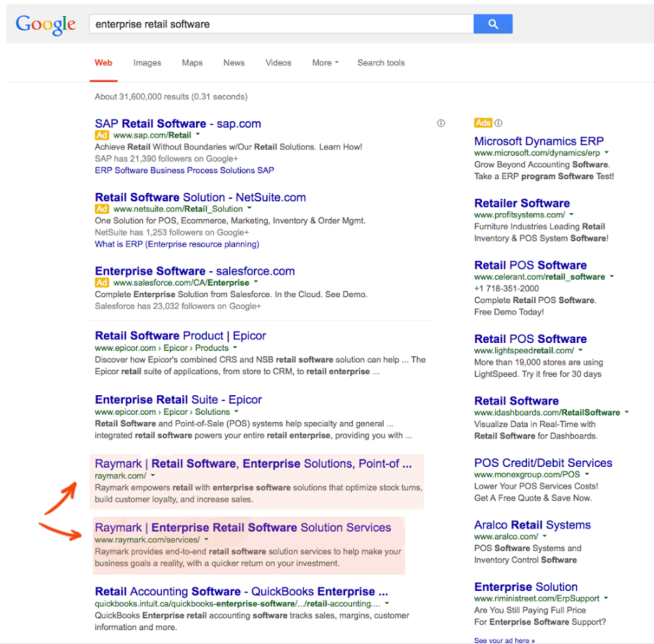Open SAP Retail Software - sap.com result
654x644 pixels.
coord(178,123)
